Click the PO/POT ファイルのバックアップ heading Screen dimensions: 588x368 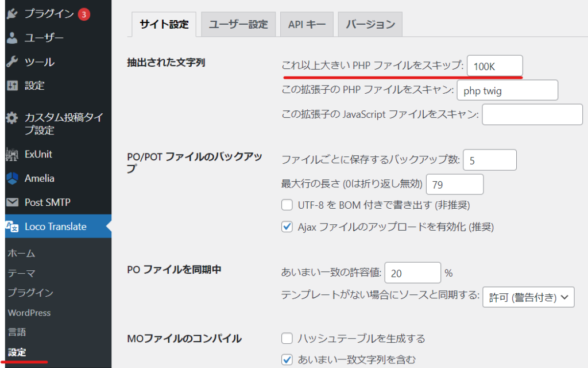click(x=195, y=163)
